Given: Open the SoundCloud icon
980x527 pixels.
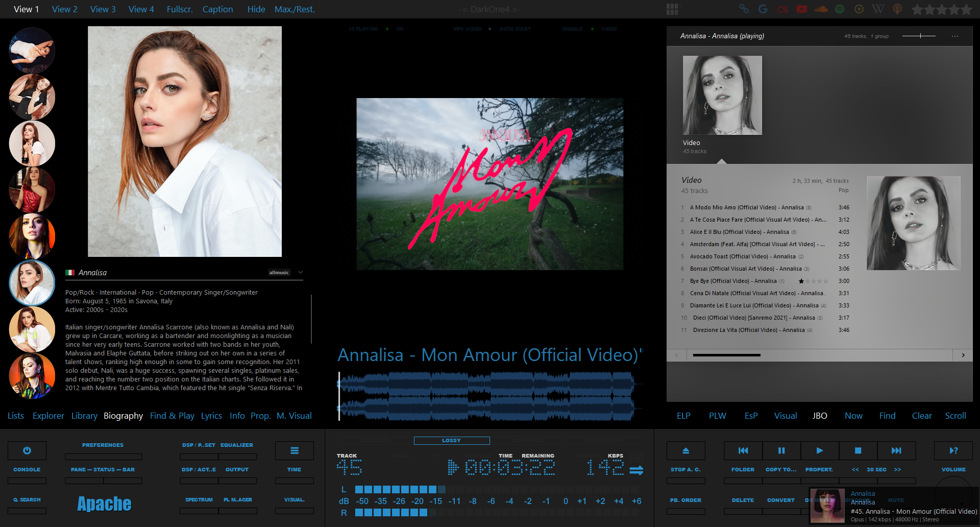Looking at the screenshot, I should click(x=821, y=9).
